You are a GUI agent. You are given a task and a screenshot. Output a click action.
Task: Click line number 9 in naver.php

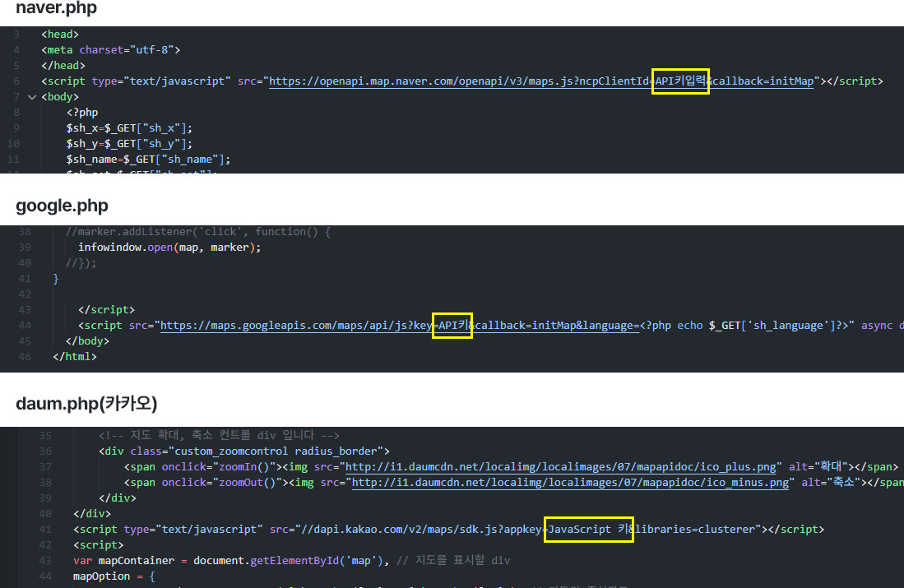pos(16,128)
